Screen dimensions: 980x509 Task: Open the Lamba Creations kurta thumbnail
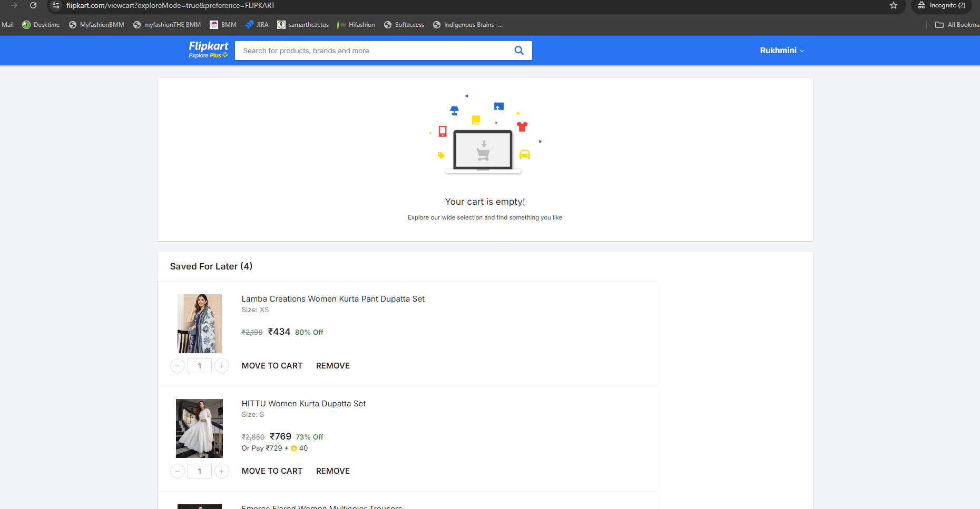[x=200, y=324]
